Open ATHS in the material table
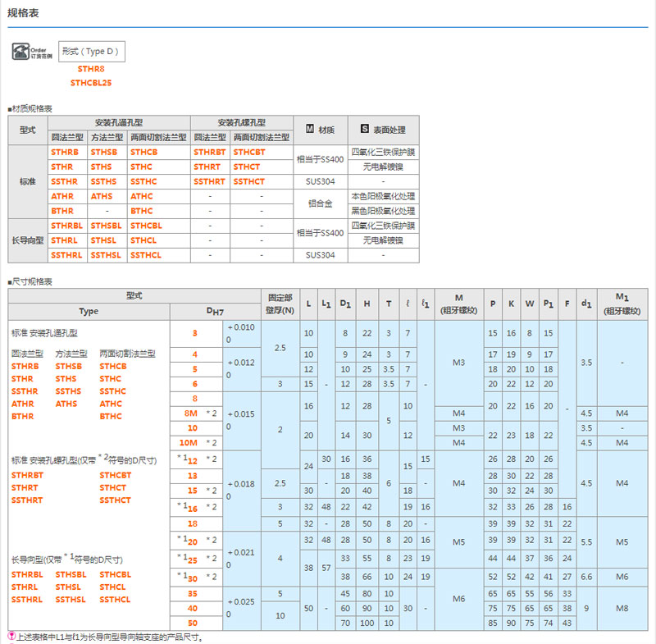Screen dimensions: 656x644 [102, 196]
